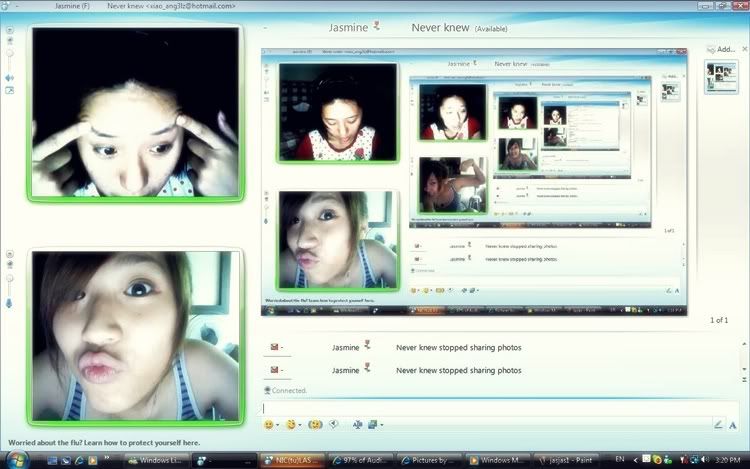Viewport: 750px width, 469px height.
Task: Click the '(Available)' status text
Action: pos(491,29)
